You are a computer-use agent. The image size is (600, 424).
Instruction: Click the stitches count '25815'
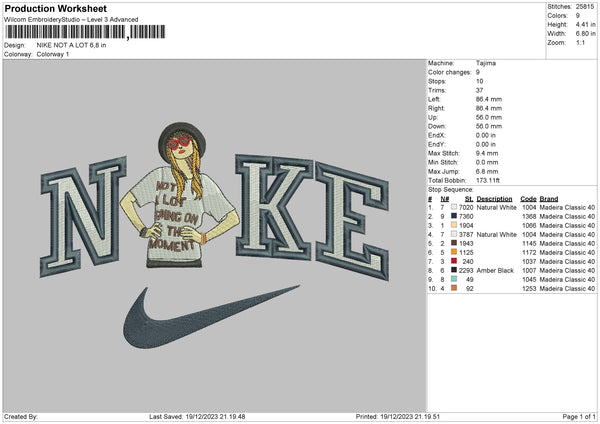pos(585,7)
